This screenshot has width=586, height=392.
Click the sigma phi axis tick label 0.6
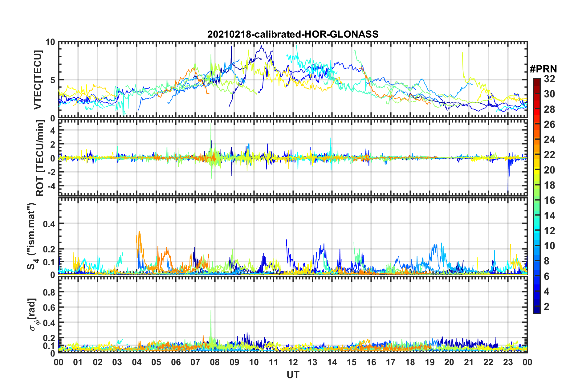[49, 308]
